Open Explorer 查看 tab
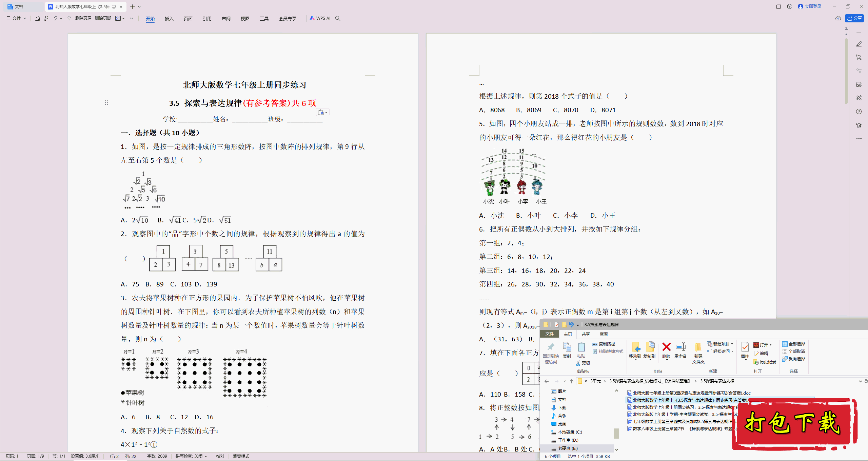The width and height of the screenshot is (868, 461). [604, 334]
